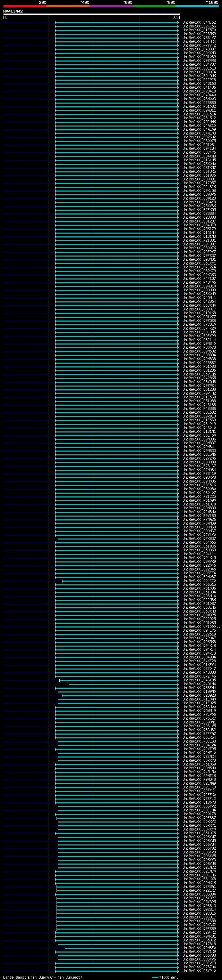Image resolution: width=222 pixels, height=980 pixels.
Task: Open hit UniRef100_Q8S4Y7
Action: click(x=199, y=38)
